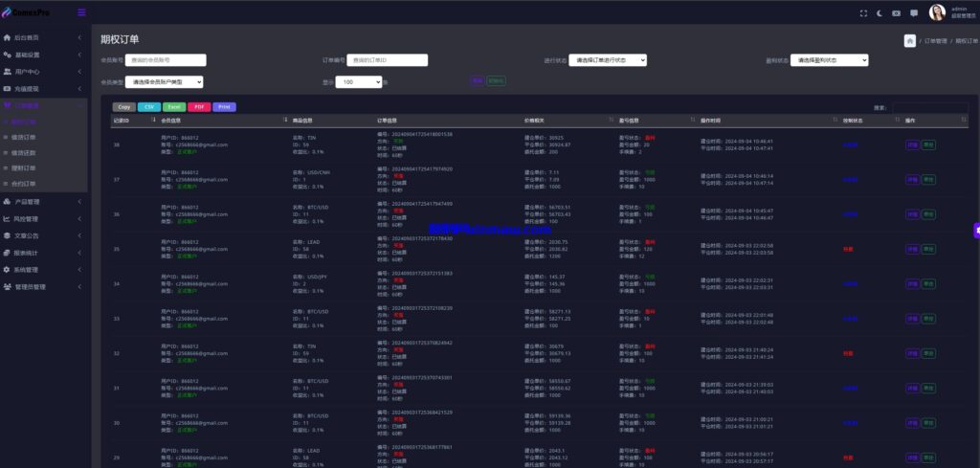Click the money icon beside 充值提现
The width and height of the screenshot is (980, 468).
point(7,89)
